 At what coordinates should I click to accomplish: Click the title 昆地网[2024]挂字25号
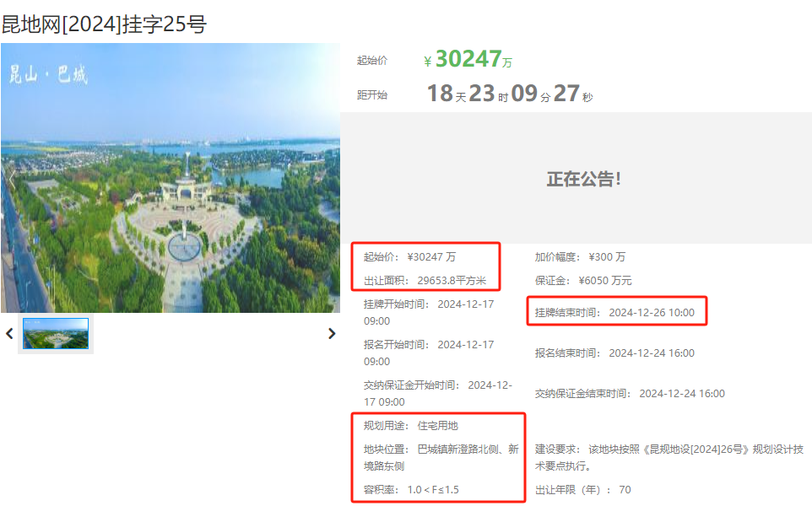tap(104, 24)
